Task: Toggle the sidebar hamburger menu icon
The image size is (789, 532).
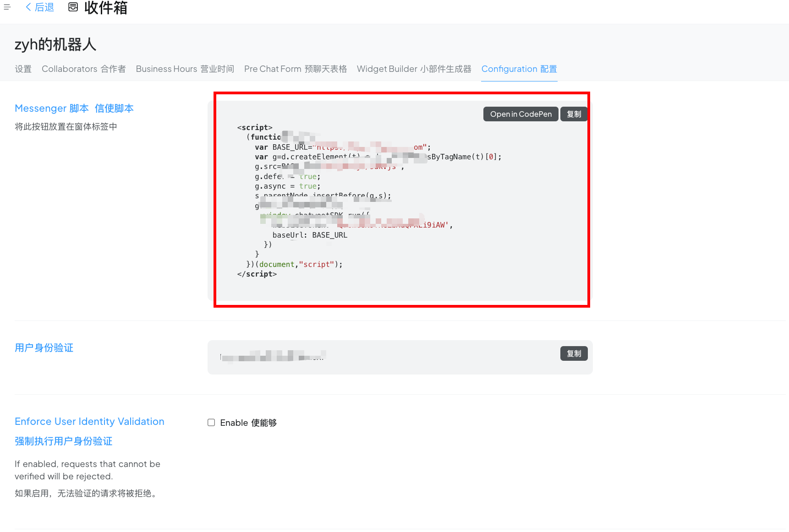Action: [7, 7]
